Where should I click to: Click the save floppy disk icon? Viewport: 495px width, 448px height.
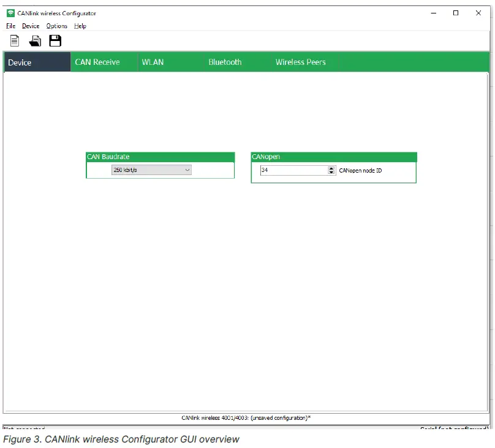[55, 41]
